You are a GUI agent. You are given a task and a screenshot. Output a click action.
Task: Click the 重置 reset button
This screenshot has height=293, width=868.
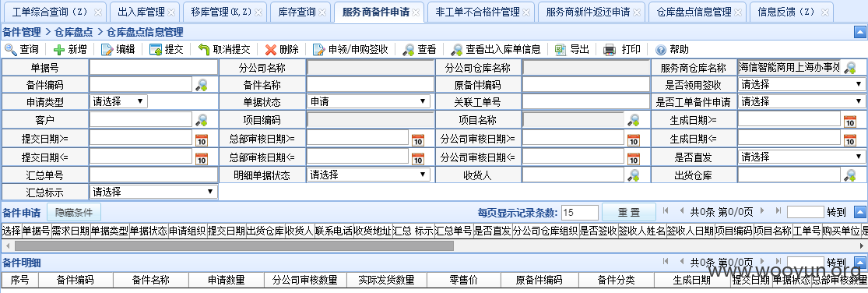[629, 212]
